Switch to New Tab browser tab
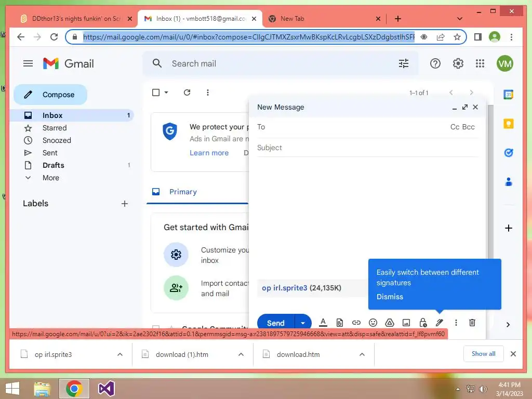This screenshot has height=399, width=532. [x=322, y=19]
